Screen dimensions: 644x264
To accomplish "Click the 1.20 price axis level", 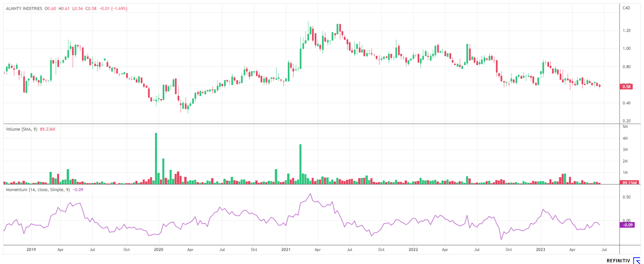I will (626, 31).
